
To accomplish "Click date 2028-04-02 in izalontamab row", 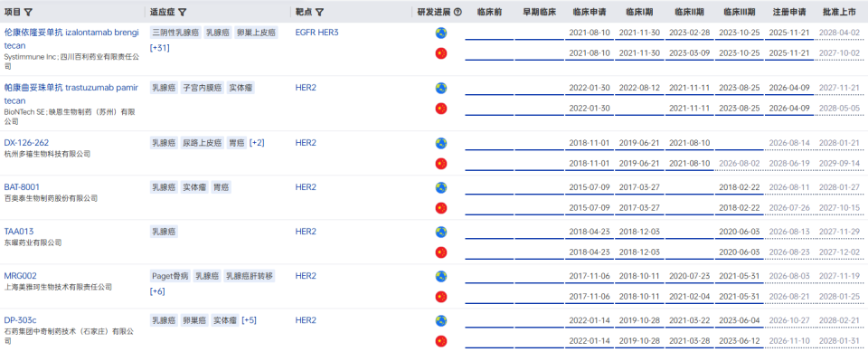I will (839, 33).
